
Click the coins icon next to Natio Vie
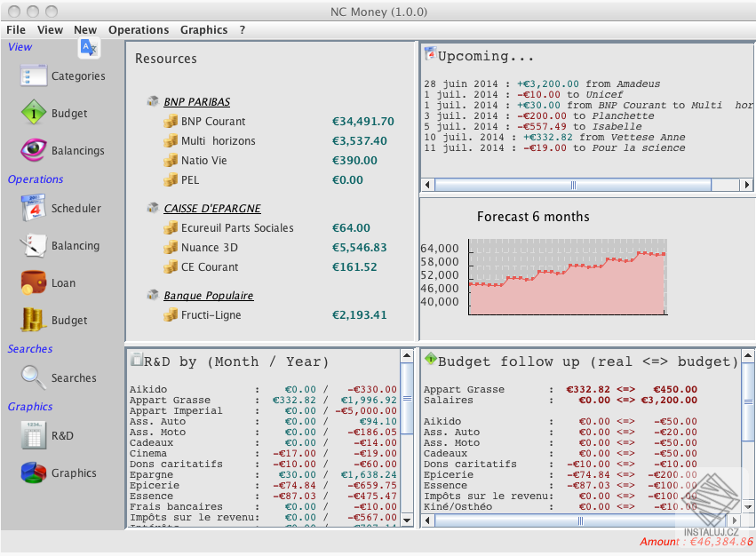pos(171,160)
